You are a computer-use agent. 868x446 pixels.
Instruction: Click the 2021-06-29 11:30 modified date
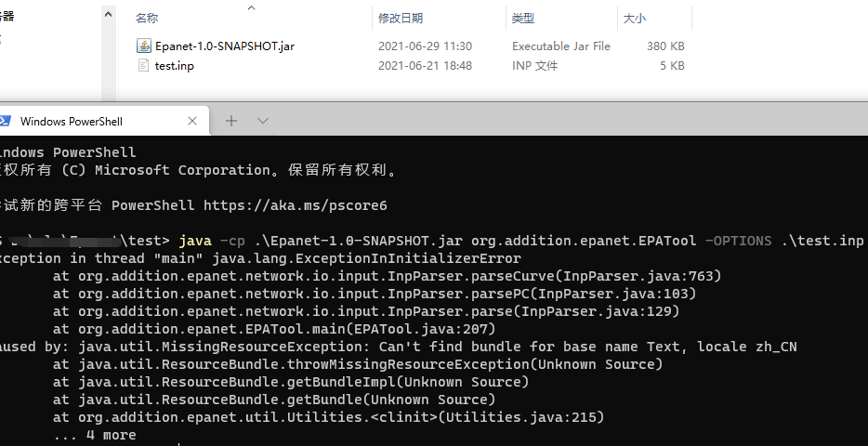point(425,46)
